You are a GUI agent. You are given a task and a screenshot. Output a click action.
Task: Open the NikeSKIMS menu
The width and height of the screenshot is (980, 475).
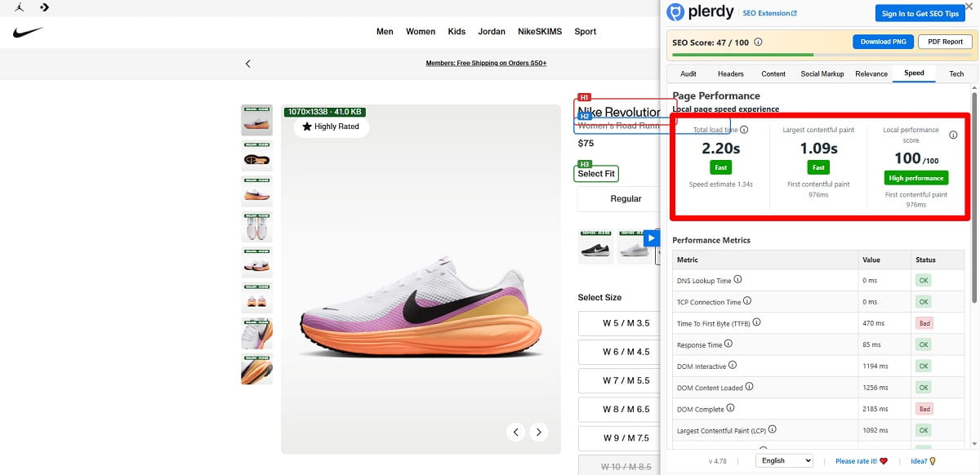(x=540, y=32)
